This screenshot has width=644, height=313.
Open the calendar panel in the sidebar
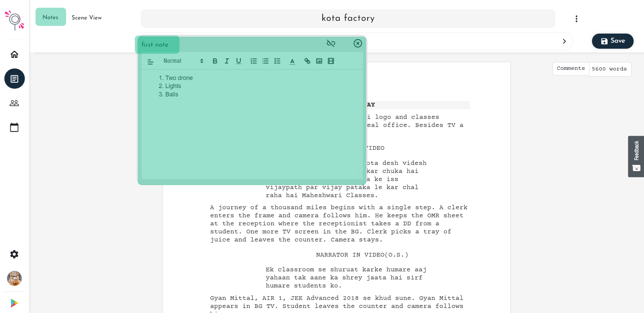coord(14,127)
